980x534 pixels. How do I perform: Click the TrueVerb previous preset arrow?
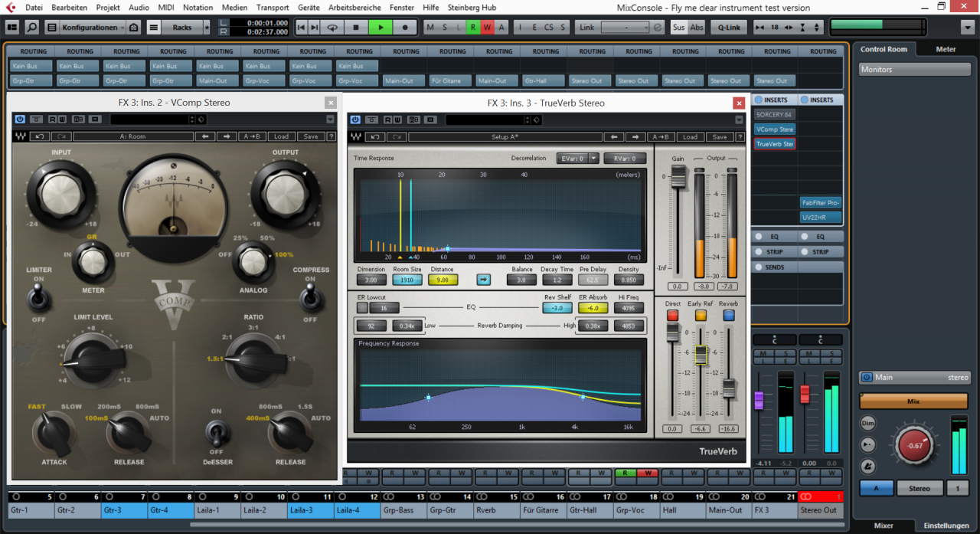coord(614,136)
